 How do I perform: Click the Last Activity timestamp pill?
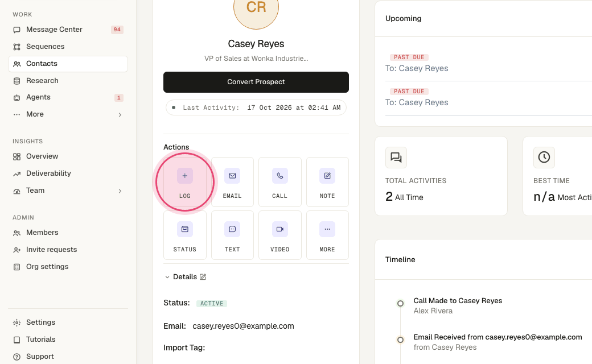point(256,107)
